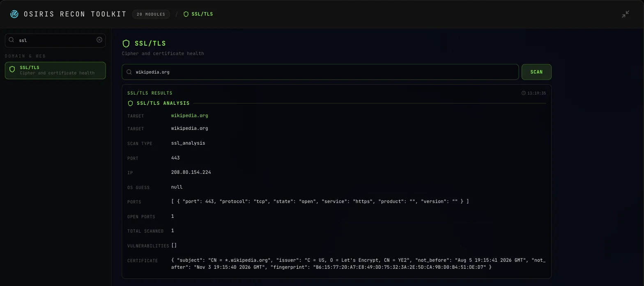
Task: Click the SCAN TYPE field label
Action: click(140, 143)
